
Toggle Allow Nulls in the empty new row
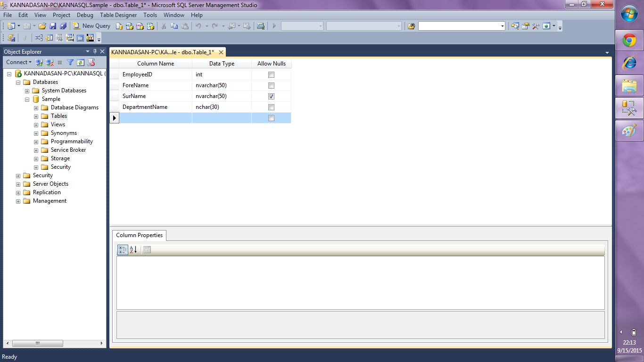[x=271, y=118]
